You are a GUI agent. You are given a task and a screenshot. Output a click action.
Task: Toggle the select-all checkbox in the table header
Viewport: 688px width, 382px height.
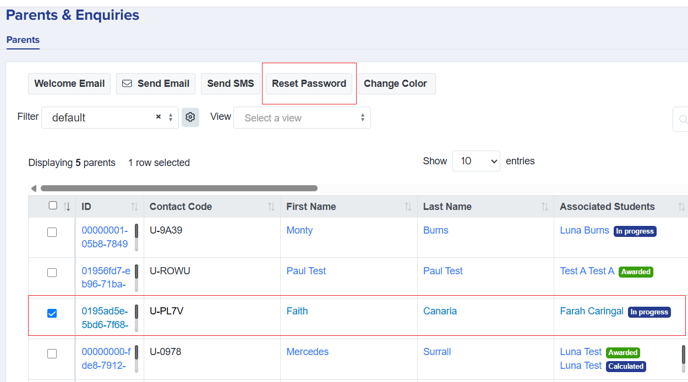pyautogui.click(x=53, y=205)
